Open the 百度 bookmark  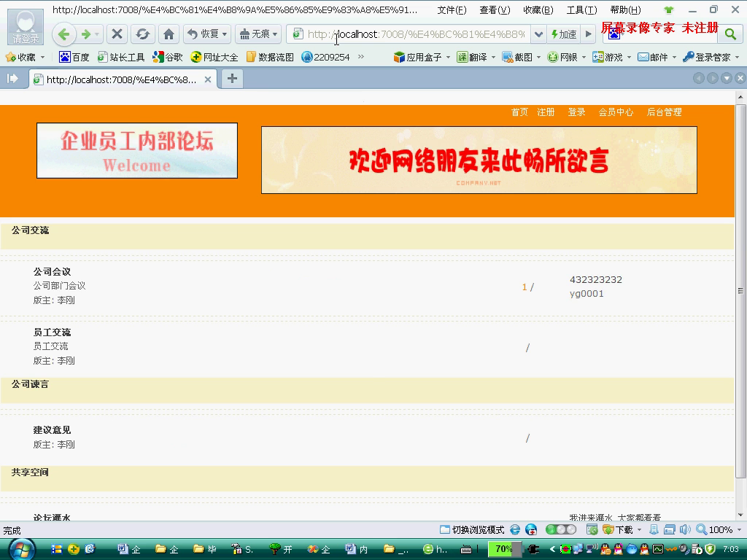click(x=74, y=57)
